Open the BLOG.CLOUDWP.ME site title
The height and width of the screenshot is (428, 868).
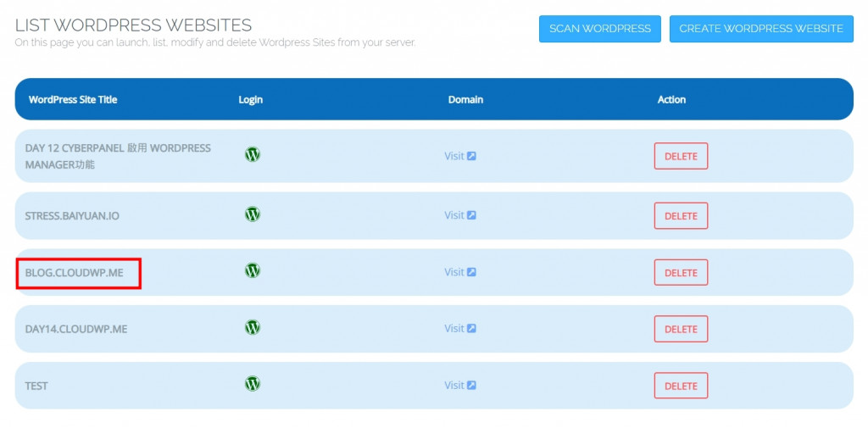75,273
